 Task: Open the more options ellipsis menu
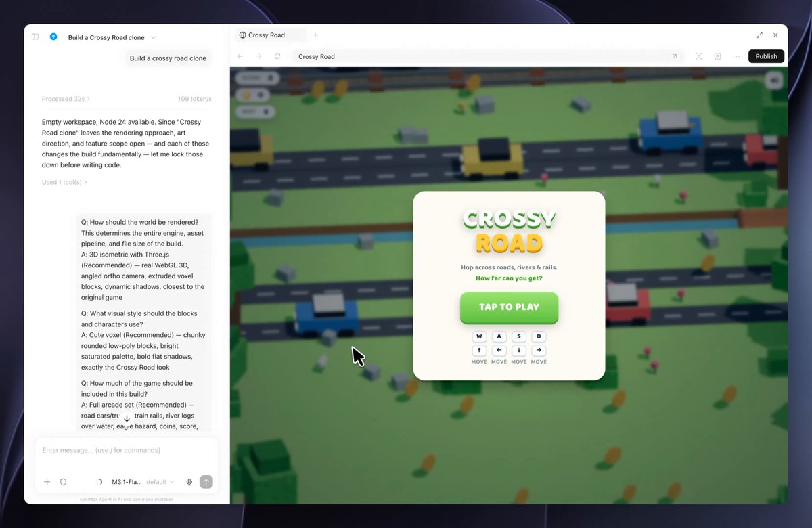tap(736, 56)
